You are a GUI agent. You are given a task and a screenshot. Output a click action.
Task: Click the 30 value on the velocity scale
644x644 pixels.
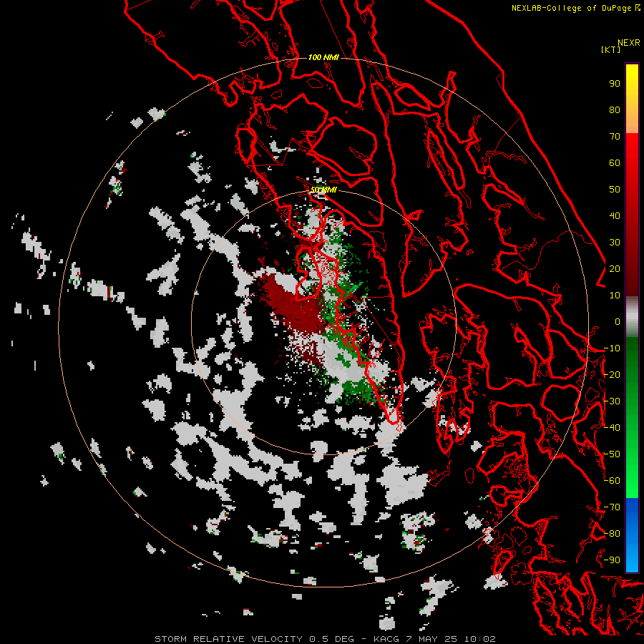tap(615, 243)
